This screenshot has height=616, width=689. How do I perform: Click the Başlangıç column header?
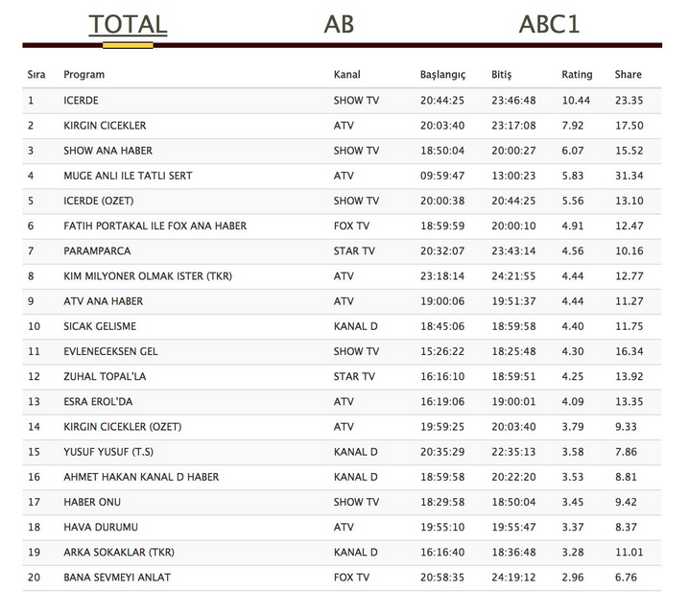[x=442, y=75]
